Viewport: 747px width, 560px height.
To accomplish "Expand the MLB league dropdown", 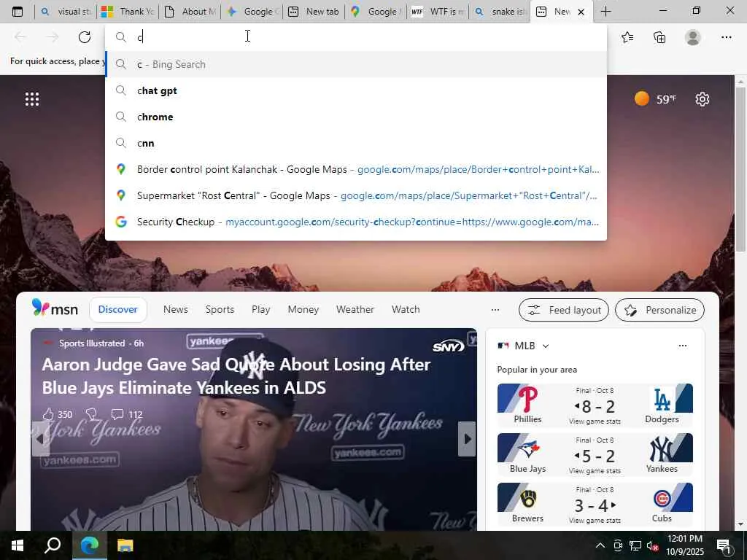I will click(546, 346).
